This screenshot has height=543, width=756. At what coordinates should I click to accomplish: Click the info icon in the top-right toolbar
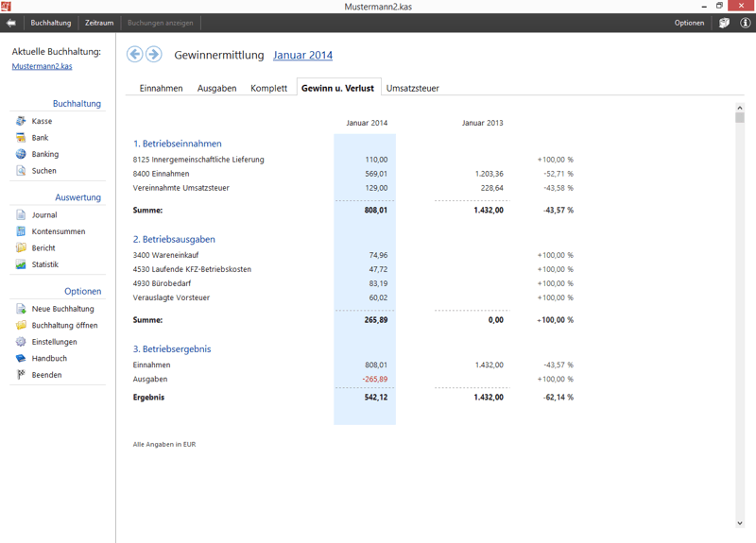click(745, 23)
